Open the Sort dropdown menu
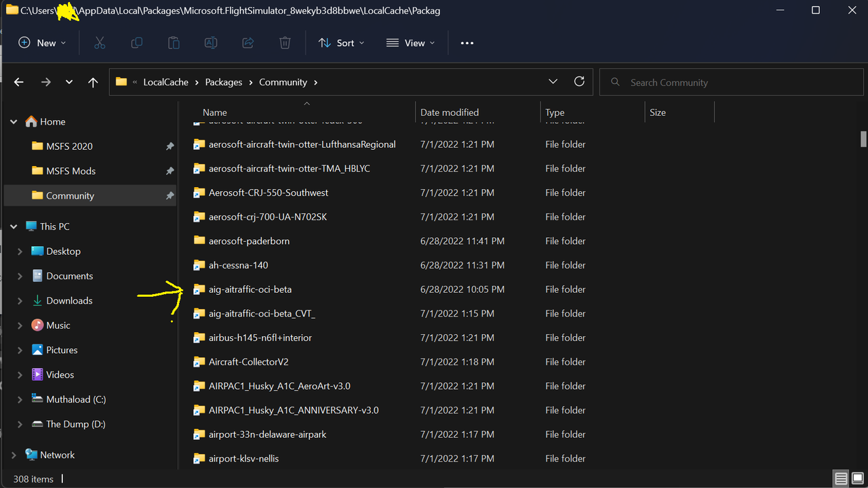Image resolution: width=868 pixels, height=488 pixels. tap(342, 43)
